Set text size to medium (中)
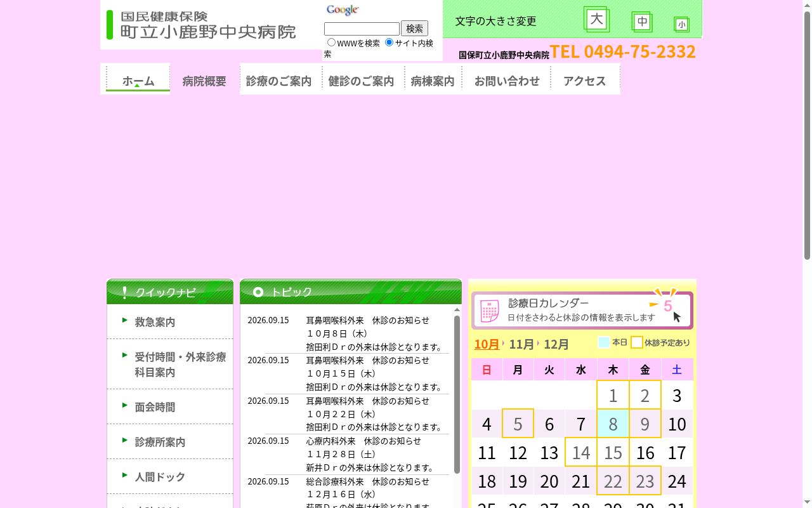The image size is (812, 508). pos(642,22)
